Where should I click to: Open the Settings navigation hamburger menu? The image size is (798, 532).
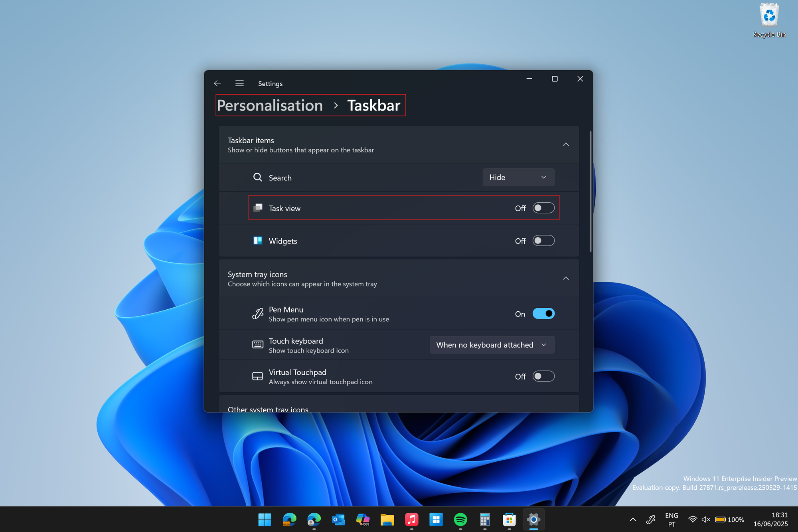coord(239,83)
